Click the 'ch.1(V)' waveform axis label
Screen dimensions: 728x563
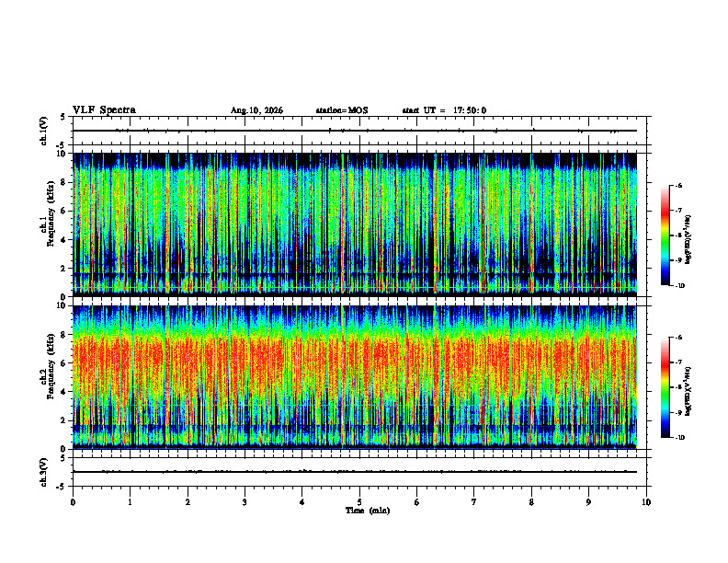(x=44, y=131)
